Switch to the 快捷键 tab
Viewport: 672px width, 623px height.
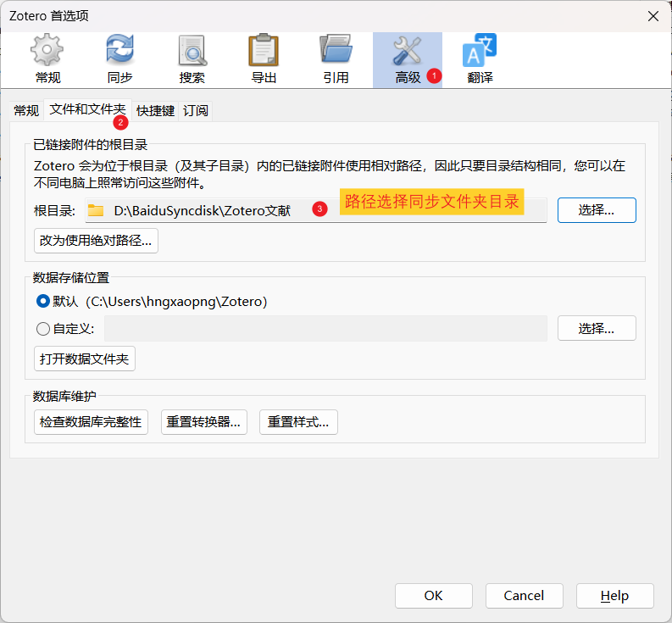[x=155, y=111]
